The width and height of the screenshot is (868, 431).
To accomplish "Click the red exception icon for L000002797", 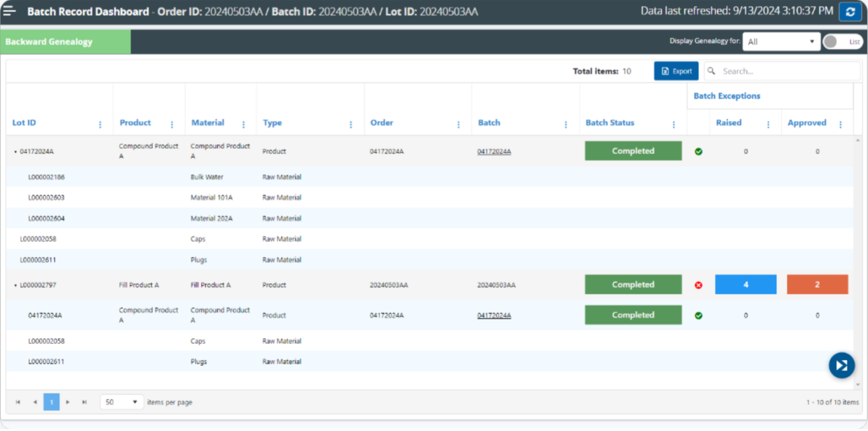I will pos(698,285).
